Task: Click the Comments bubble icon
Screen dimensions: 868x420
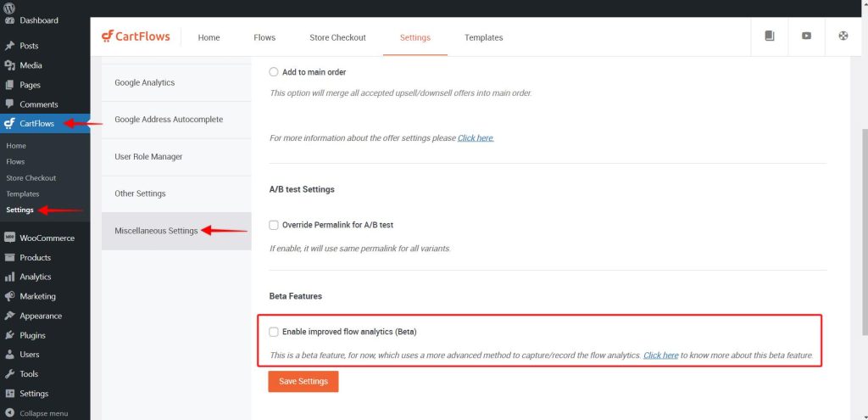Action: point(9,104)
